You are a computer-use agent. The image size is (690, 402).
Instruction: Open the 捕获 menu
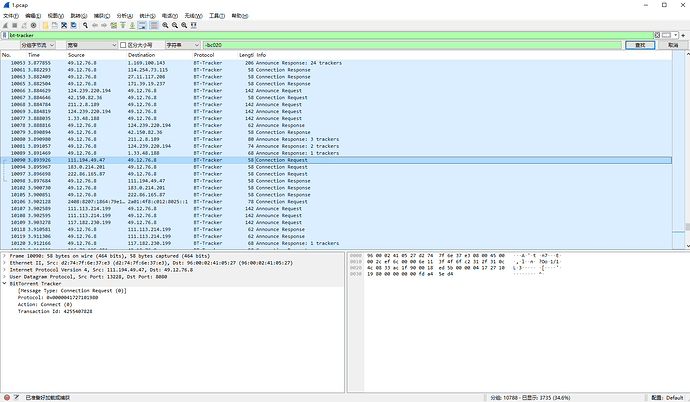[102, 16]
